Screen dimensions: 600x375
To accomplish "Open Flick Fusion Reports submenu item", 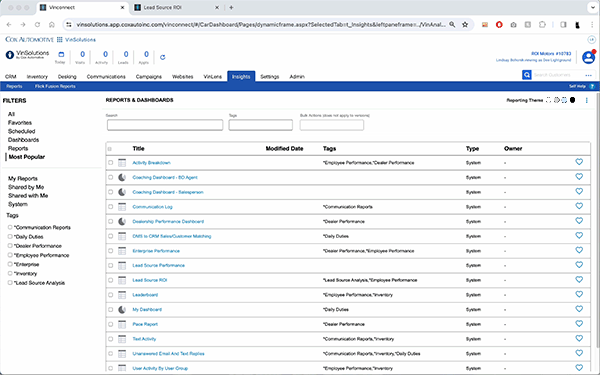I will point(55,86).
